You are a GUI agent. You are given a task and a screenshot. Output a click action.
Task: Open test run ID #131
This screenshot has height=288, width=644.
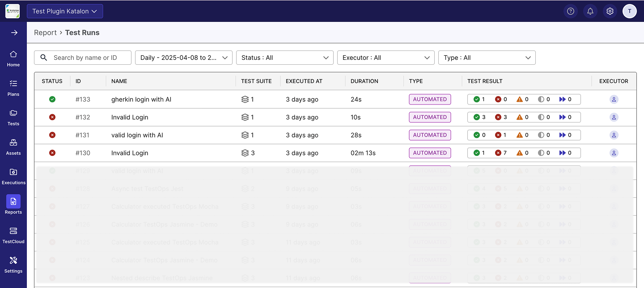82,135
